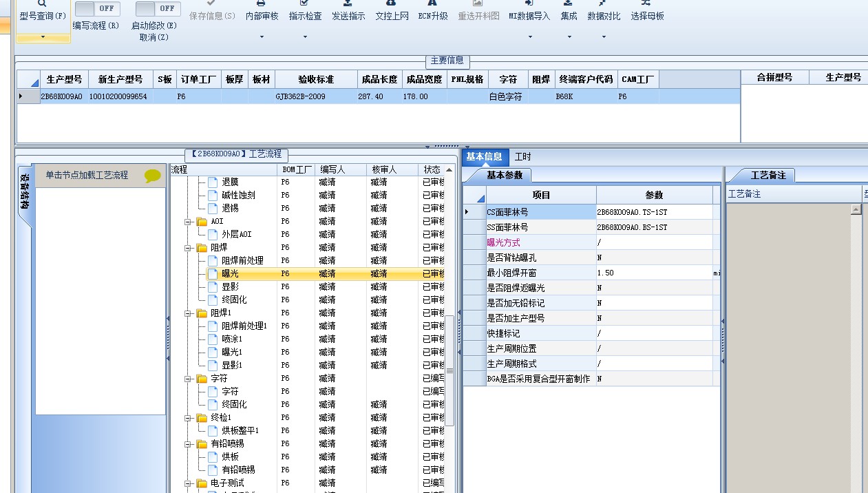The width and height of the screenshot is (868, 493).
Task: Open the 内部审核 print-review tool
Action: tap(262, 11)
